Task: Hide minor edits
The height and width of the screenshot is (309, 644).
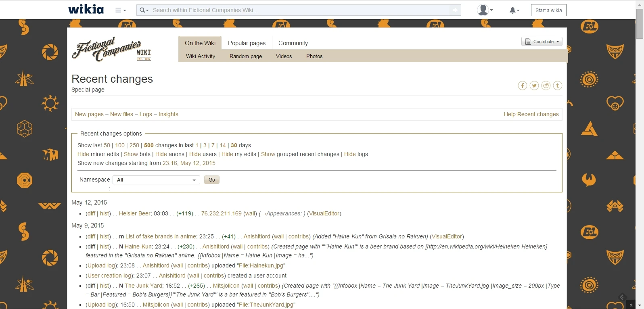Action: tap(83, 154)
